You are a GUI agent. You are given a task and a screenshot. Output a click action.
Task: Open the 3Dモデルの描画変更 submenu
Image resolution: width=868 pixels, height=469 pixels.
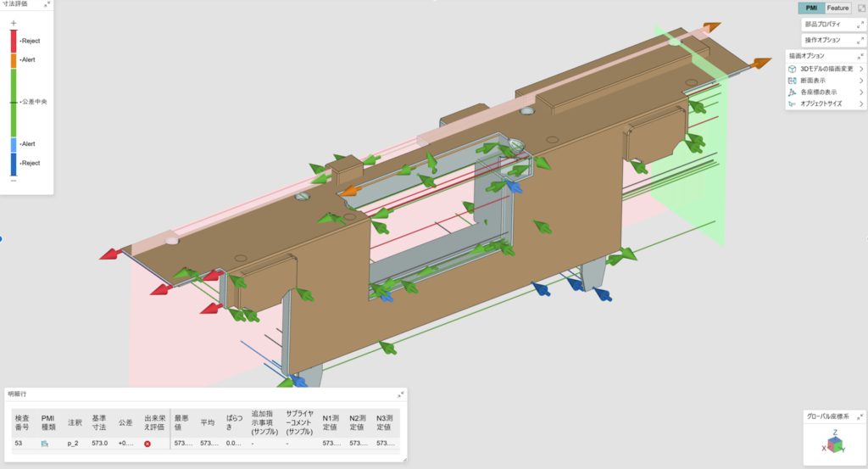tap(861, 69)
